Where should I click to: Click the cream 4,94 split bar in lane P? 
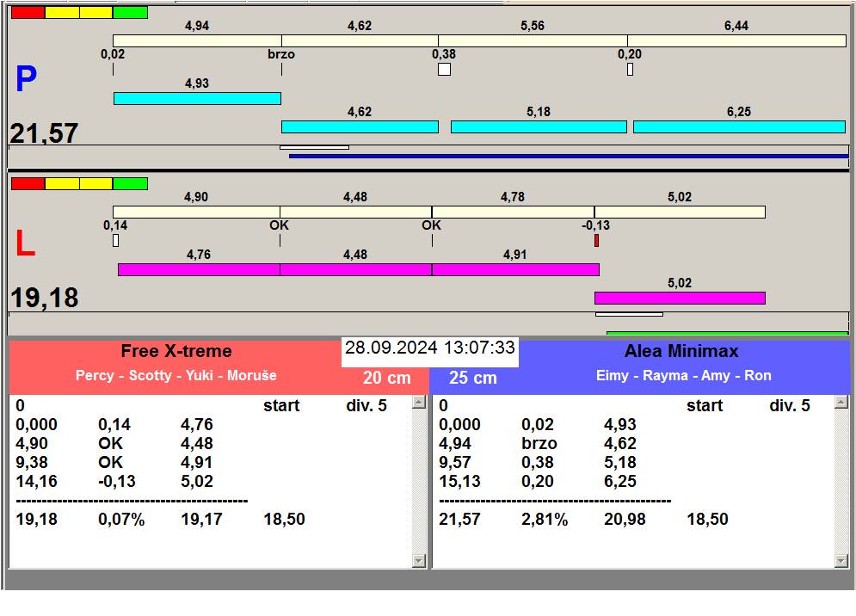click(197, 40)
